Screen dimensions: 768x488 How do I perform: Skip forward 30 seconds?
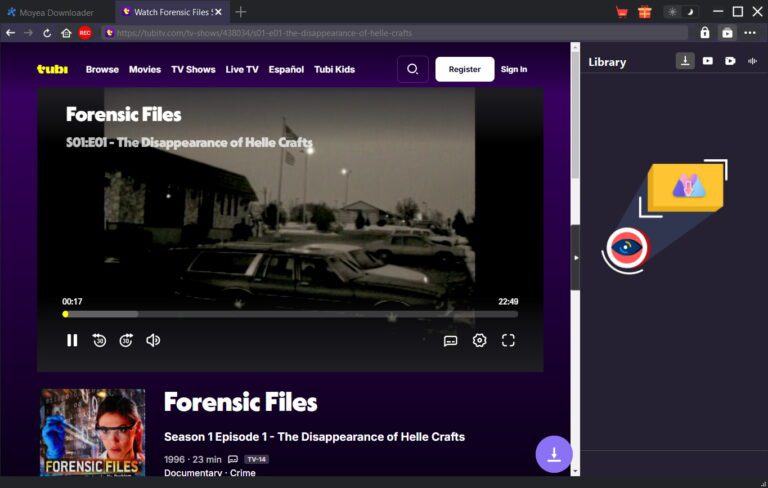coord(126,340)
